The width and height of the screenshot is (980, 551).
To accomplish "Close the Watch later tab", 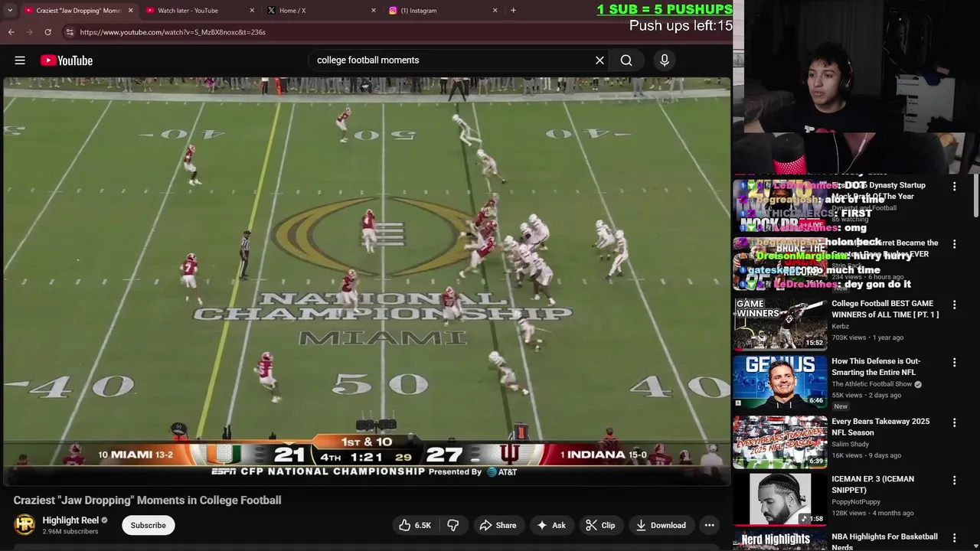I will [x=252, y=11].
